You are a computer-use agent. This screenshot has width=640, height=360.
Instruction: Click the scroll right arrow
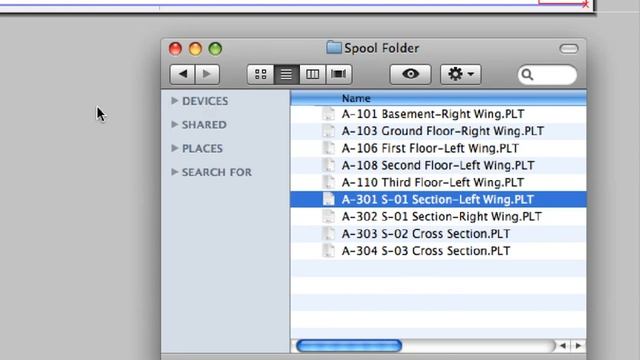tap(578, 346)
